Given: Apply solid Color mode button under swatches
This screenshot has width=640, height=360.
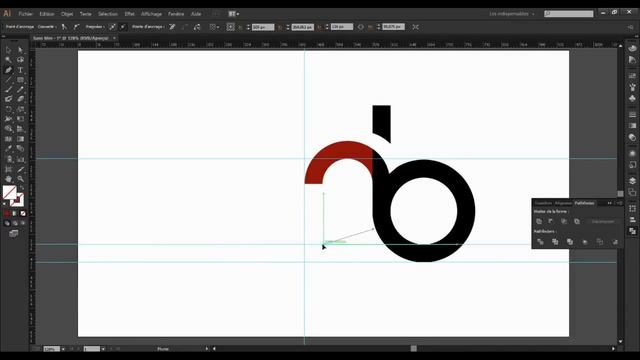Looking at the screenshot, I should point(7,213).
